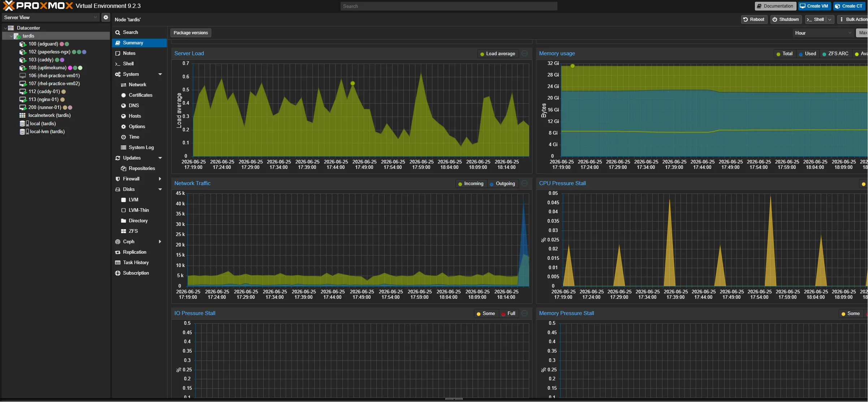The image size is (868, 402).
Task: Toggle ZFS ARC series in Memory usage
Action: [x=835, y=54]
